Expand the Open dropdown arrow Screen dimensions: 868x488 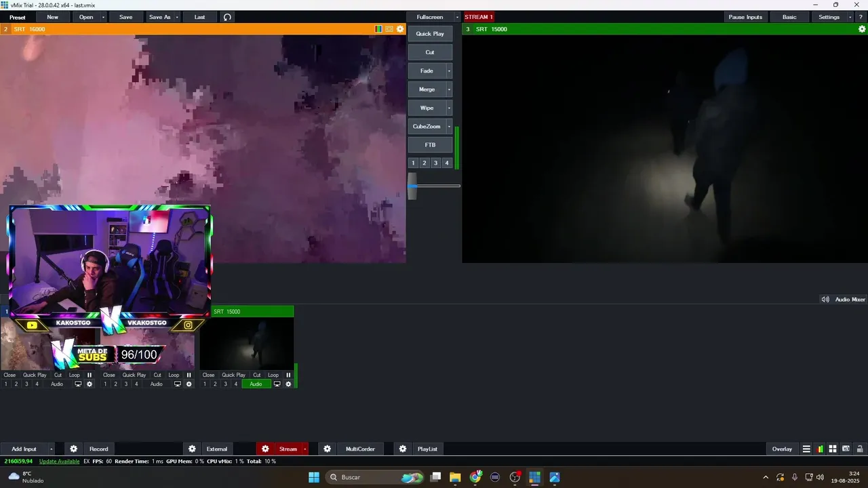(104, 17)
